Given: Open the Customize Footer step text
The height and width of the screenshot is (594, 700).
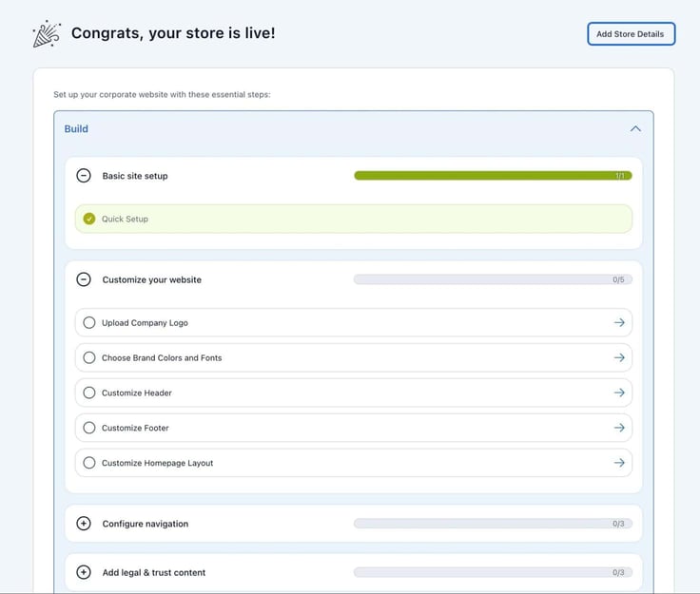Looking at the screenshot, I should tap(135, 428).
